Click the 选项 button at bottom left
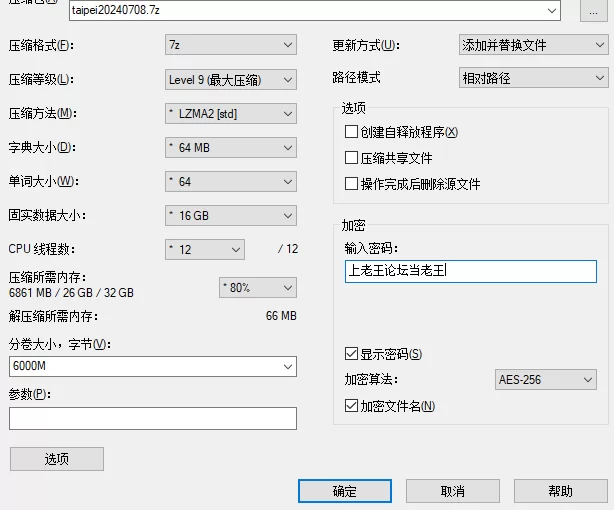This screenshot has height=510, width=614. pos(57,459)
